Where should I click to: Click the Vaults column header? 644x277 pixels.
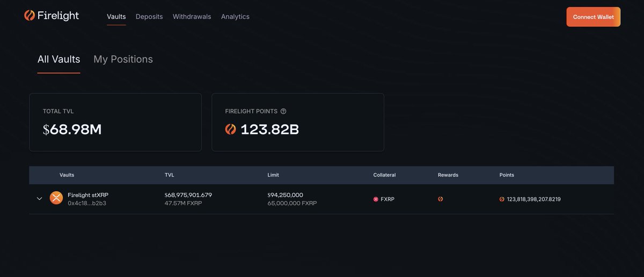[x=67, y=175]
